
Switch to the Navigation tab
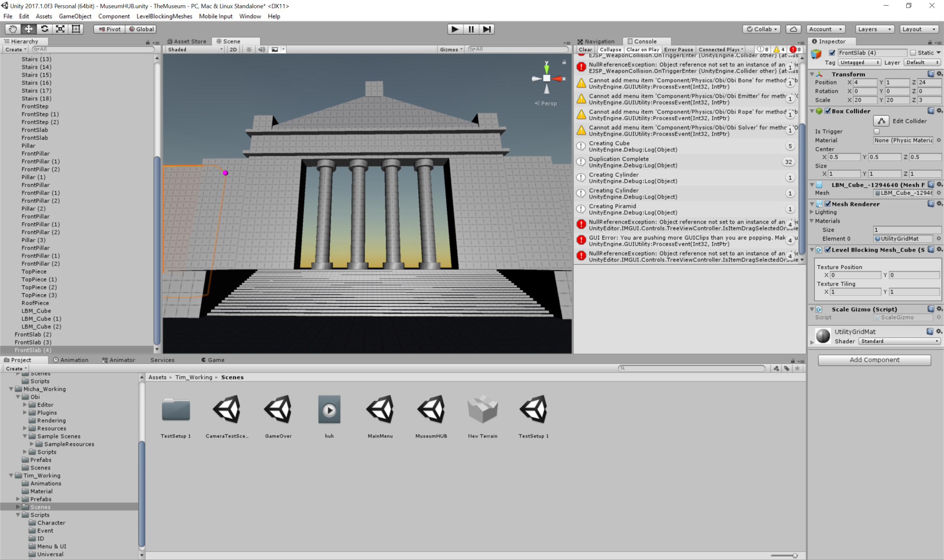[596, 41]
